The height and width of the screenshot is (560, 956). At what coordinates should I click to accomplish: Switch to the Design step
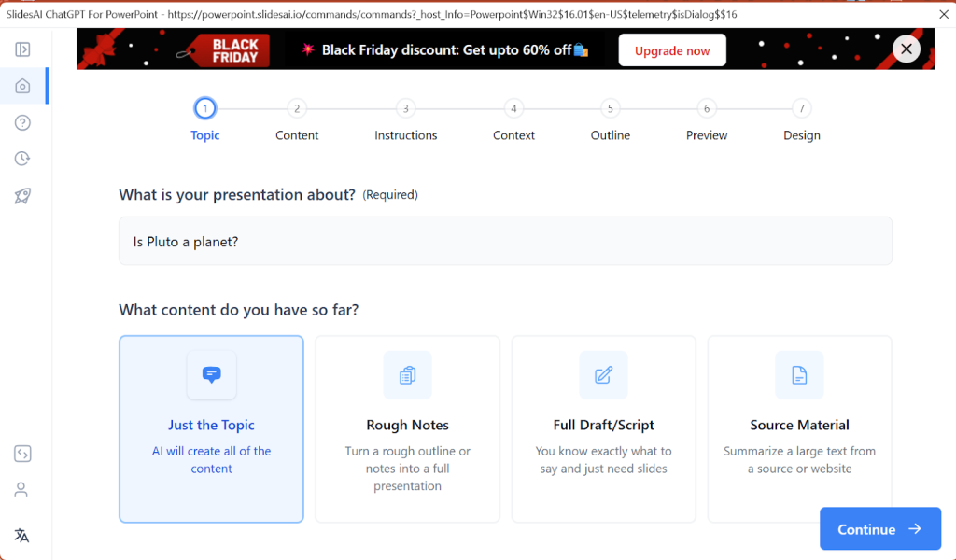[x=801, y=108]
